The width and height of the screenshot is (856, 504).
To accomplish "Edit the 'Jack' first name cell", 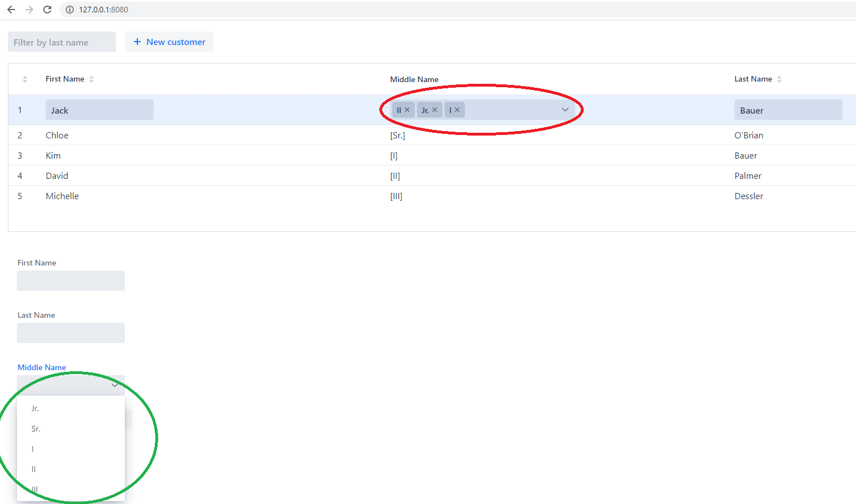I will point(99,110).
